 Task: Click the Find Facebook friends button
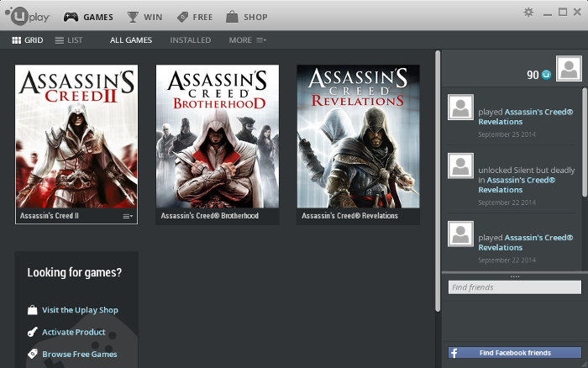point(515,353)
